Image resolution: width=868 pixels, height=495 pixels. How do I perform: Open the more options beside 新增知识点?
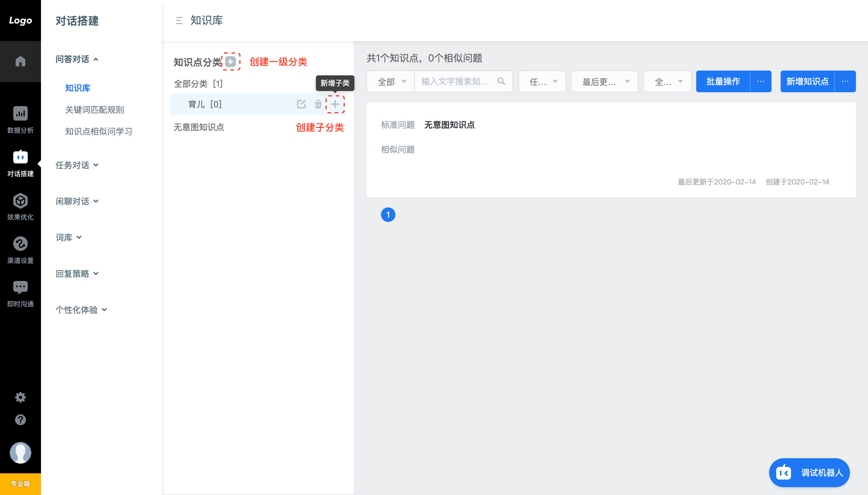tap(845, 81)
